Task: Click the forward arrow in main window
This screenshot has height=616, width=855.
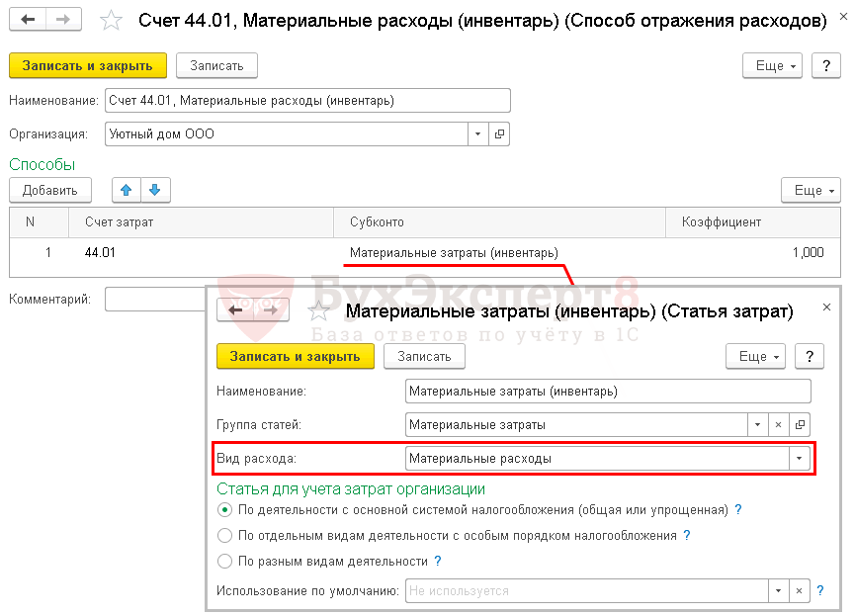Action: pyautogui.click(x=62, y=20)
